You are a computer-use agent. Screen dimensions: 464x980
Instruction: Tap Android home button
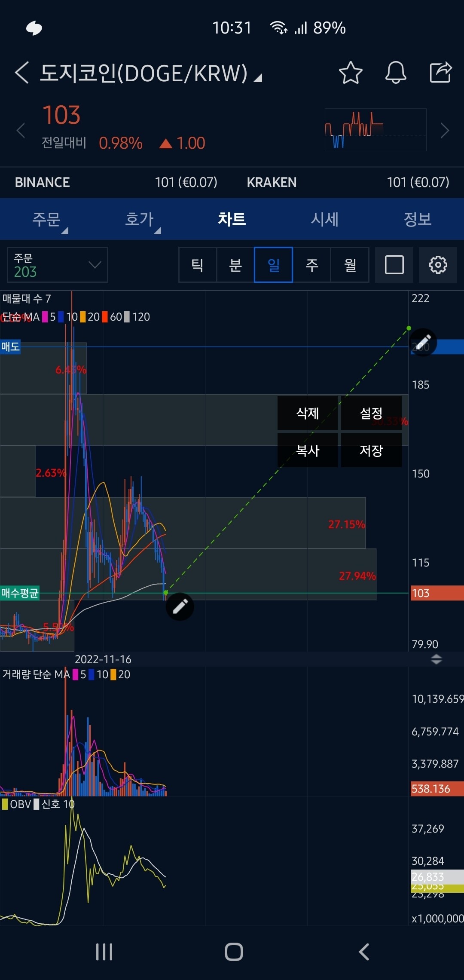click(x=234, y=952)
